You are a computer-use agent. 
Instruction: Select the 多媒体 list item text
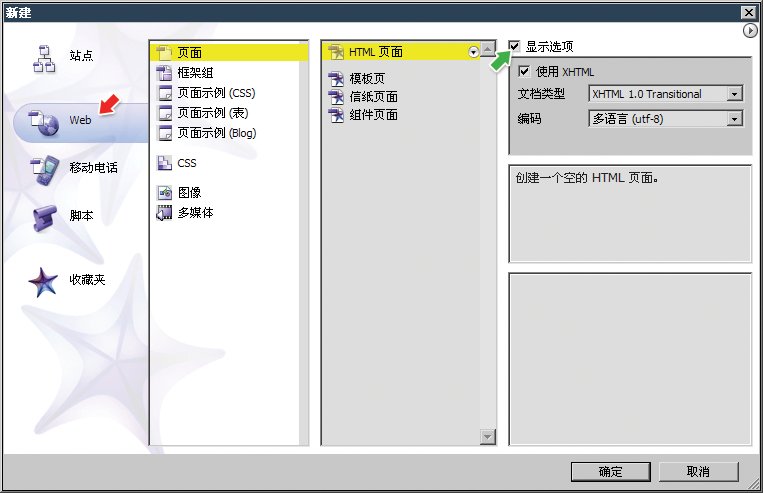click(195, 213)
